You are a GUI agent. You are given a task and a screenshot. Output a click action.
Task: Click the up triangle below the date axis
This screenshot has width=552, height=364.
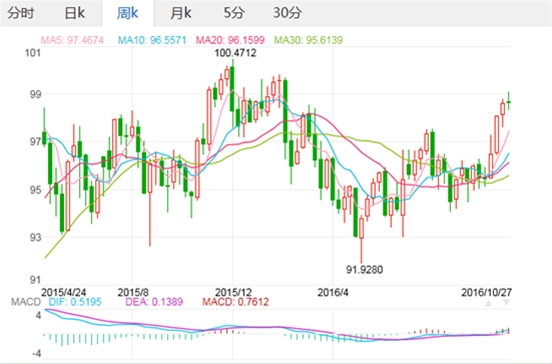pyautogui.click(x=489, y=303)
